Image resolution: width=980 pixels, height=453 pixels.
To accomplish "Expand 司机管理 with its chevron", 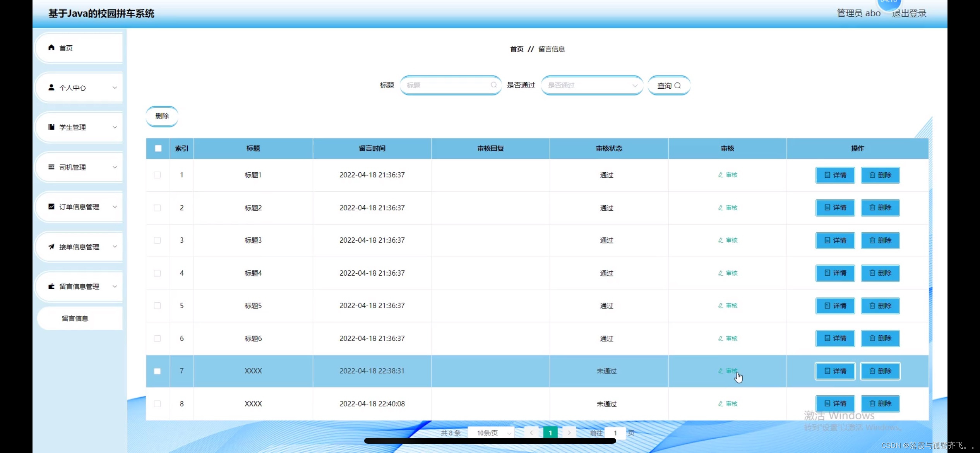I will [115, 167].
